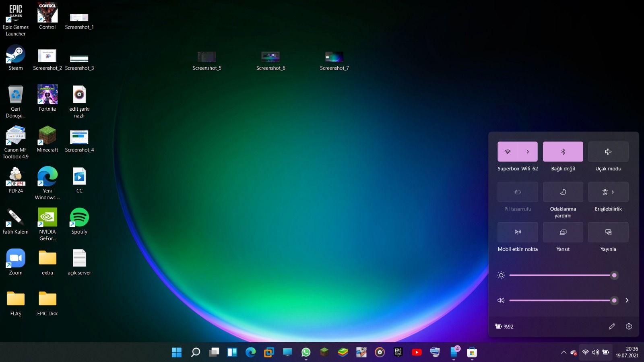644x362 pixels.
Task: Launch the Fortnite desktop shortcut
Action: [x=47, y=98]
